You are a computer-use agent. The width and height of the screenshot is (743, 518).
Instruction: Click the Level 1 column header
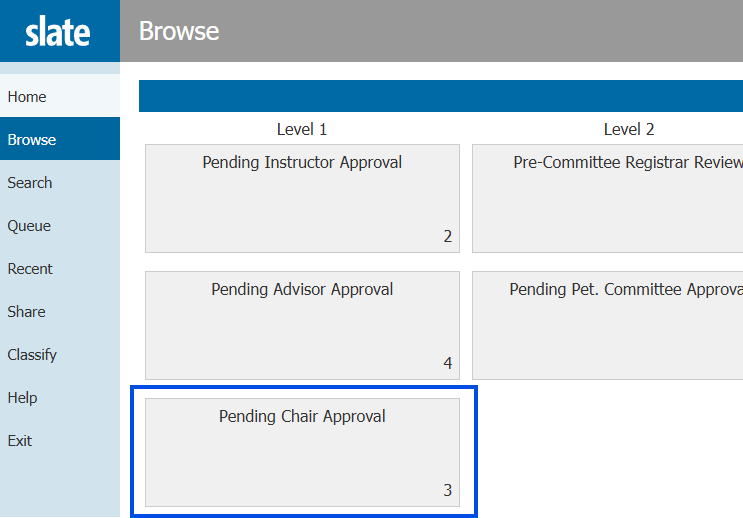point(302,129)
